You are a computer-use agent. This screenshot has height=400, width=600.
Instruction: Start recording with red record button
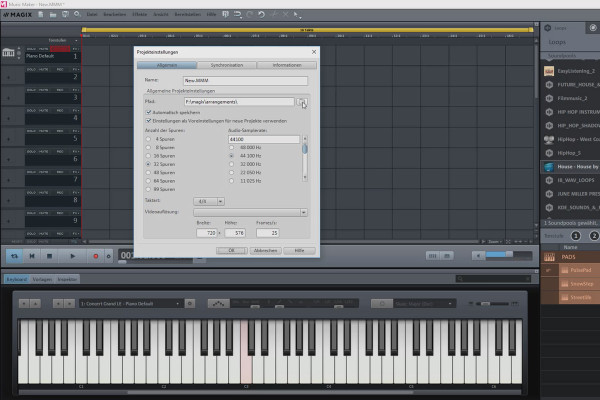pos(96,256)
